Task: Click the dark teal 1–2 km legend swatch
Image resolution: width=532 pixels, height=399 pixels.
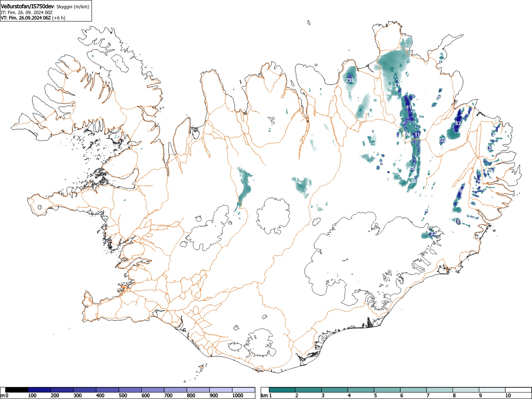Action: pyautogui.click(x=283, y=390)
